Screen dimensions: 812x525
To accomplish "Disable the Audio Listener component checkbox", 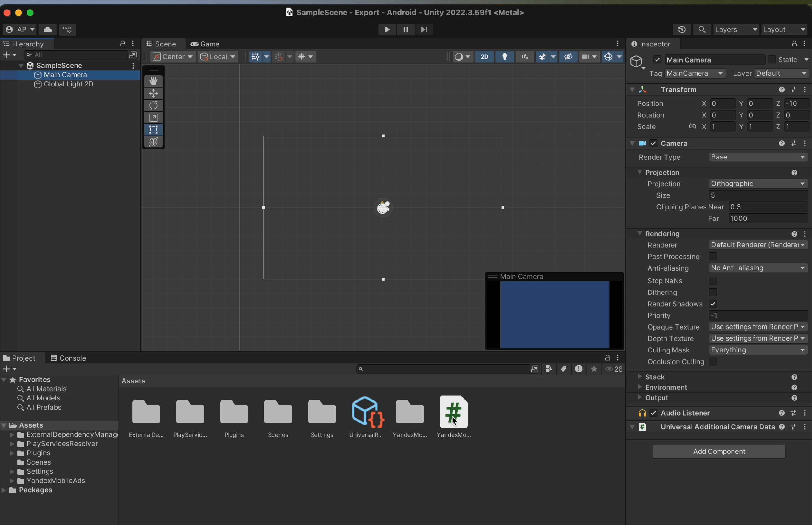I will pyautogui.click(x=653, y=413).
